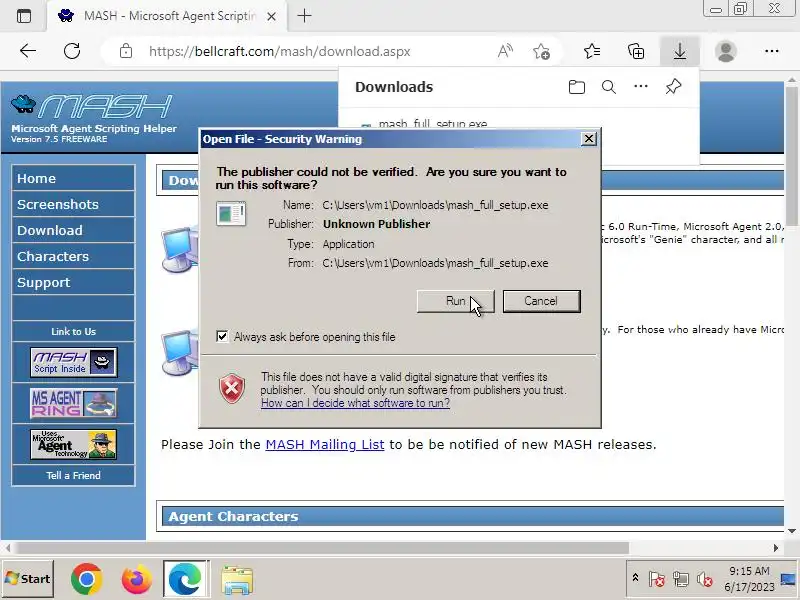This screenshot has height=600, width=800.
Task: Open tab actions menu icon
Action: pos(23,16)
